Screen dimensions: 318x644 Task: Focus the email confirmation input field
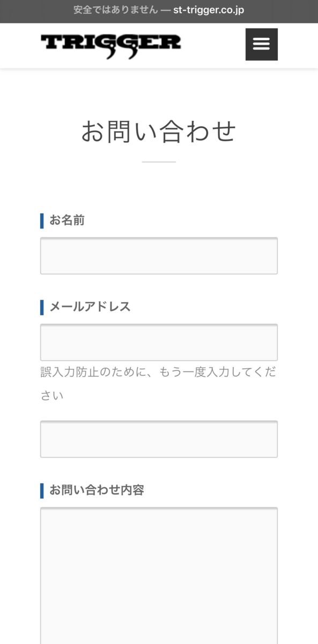pos(159,439)
